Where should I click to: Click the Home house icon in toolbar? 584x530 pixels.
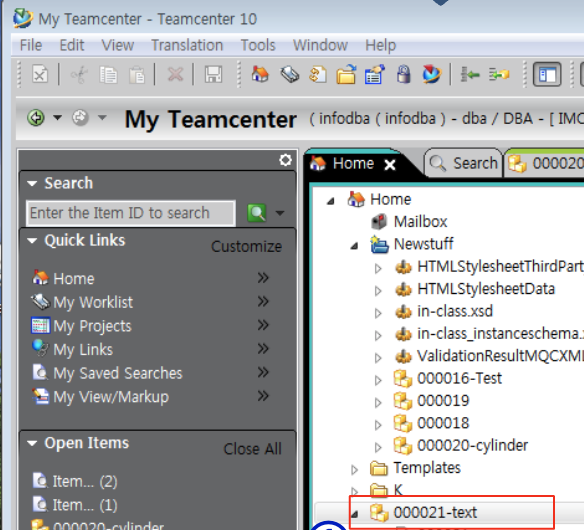(x=260, y=74)
